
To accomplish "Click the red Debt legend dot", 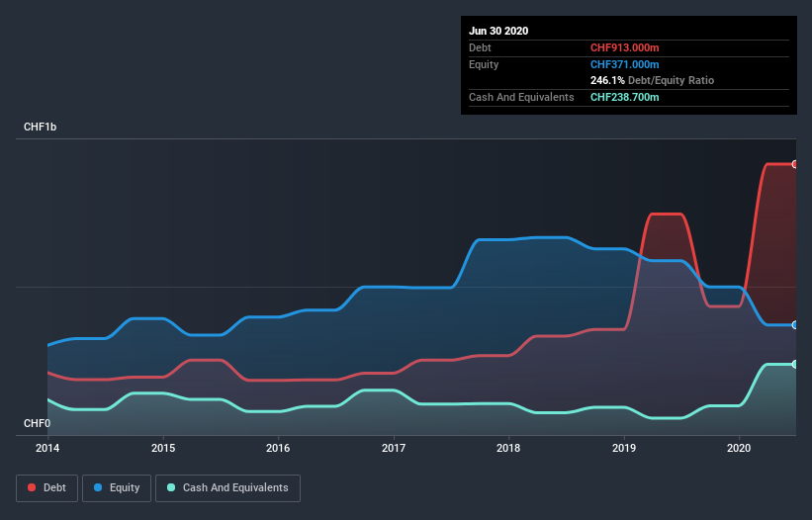I will click(x=32, y=487).
